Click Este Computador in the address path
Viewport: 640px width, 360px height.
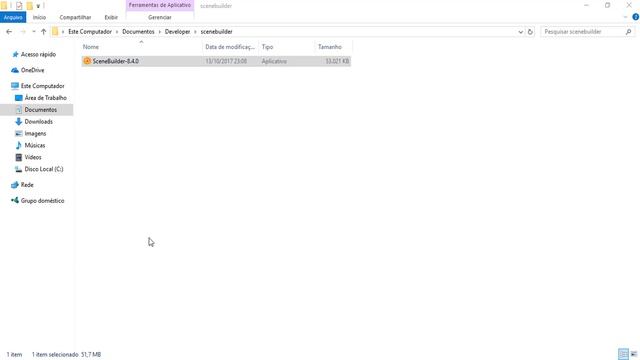coord(90,31)
